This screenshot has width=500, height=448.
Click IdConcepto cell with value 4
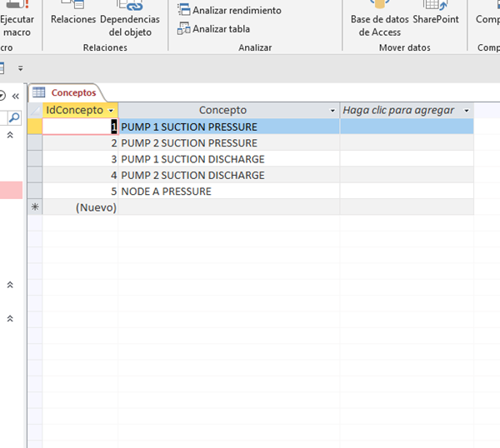click(x=80, y=175)
